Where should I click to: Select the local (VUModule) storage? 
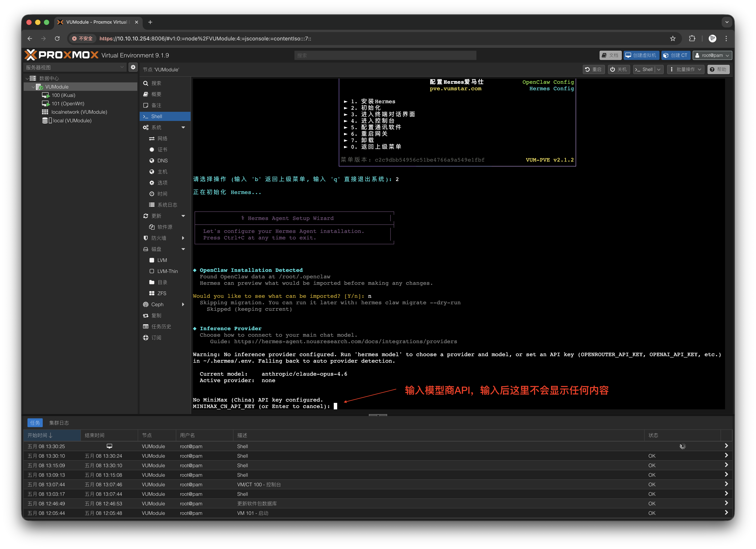72,121
